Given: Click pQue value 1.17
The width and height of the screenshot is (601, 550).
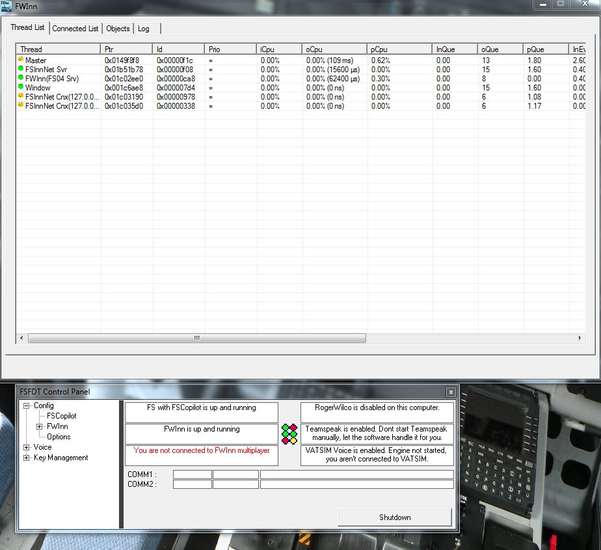Looking at the screenshot, I should pyautogui.click(x=534, y=106).
